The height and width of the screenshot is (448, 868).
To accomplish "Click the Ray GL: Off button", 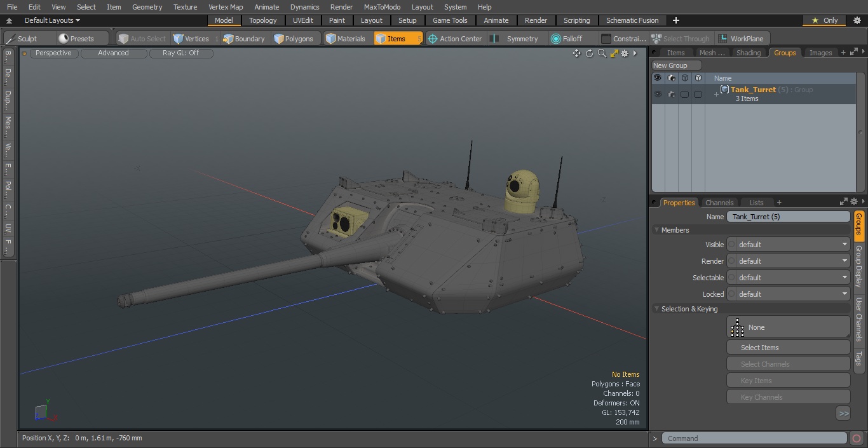I will pos(180,53).
